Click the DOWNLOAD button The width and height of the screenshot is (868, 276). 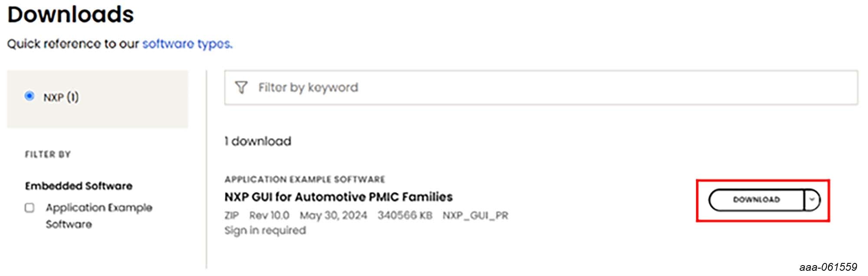tap(756, 200)
